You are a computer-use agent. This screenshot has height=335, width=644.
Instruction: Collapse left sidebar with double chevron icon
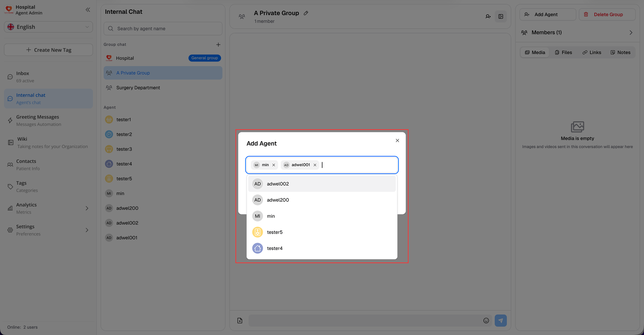point(88,10)
